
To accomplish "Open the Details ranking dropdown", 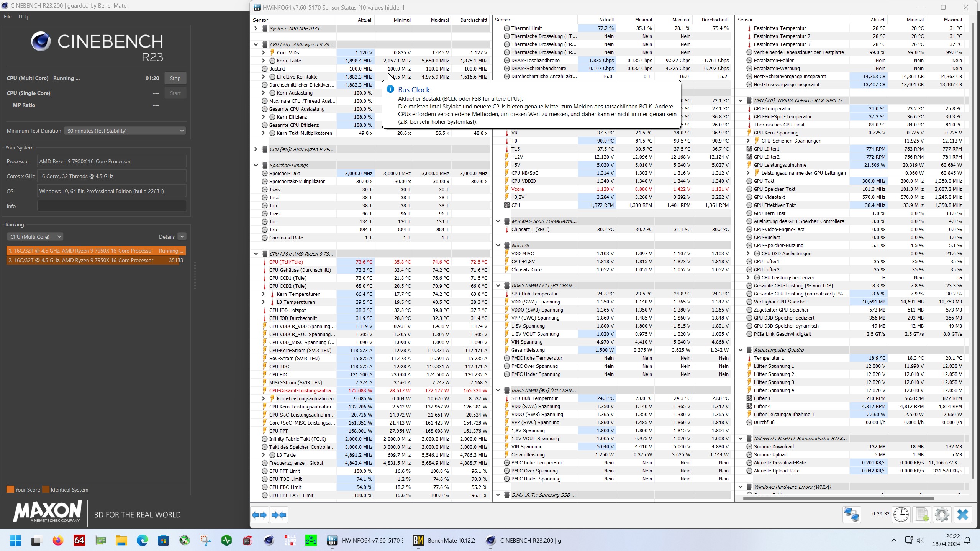I will [x=182, y=237].
